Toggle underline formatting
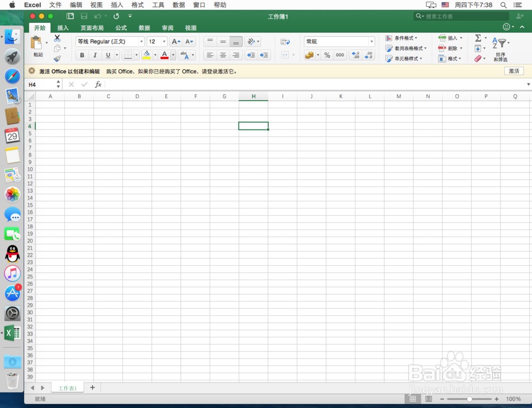 pyautogui.click(x=108, y=55)
